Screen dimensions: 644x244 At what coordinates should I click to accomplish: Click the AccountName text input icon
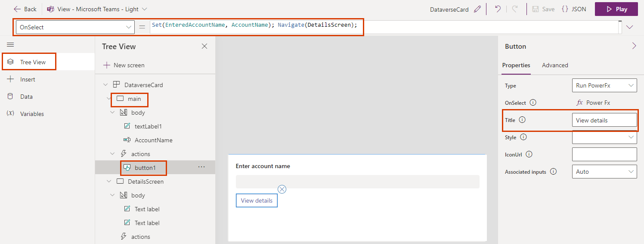(x=127, y=140)
